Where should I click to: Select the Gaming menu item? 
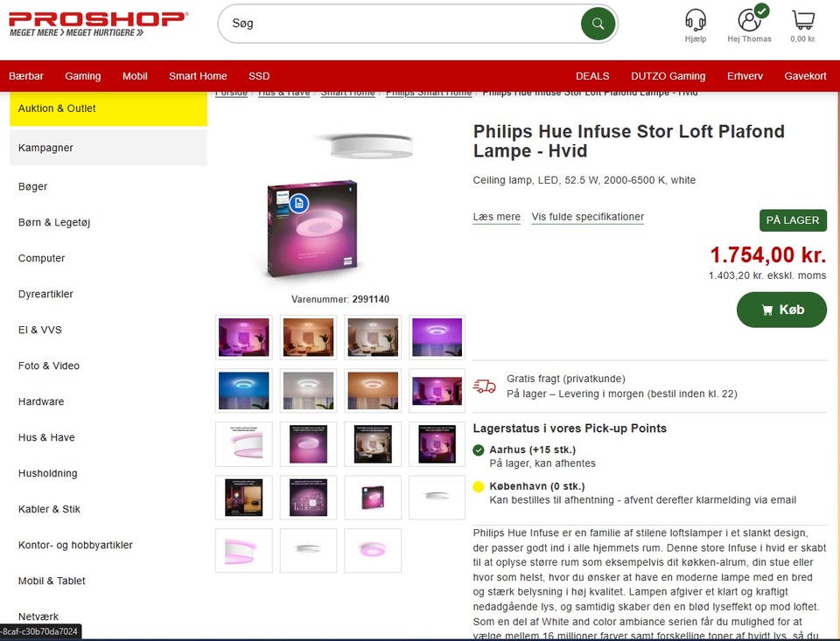82,76
